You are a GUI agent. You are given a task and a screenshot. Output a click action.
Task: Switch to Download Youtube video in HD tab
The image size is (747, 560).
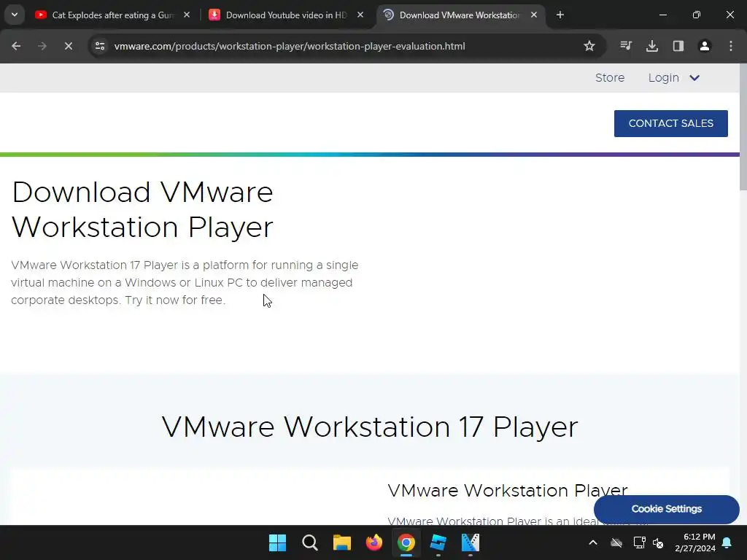pyautogui.click(x=286, y=15)
